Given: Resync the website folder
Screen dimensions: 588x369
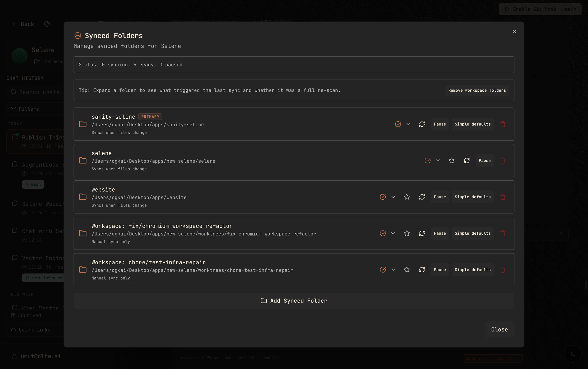Looking at the screenshot, I should (422, 197).
